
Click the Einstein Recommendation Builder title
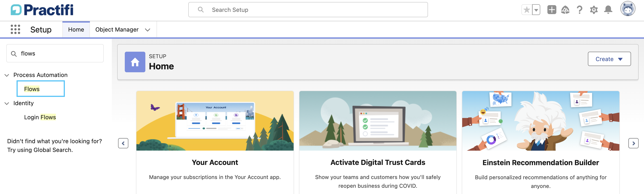pyautogui.click(x=540, y=163)
